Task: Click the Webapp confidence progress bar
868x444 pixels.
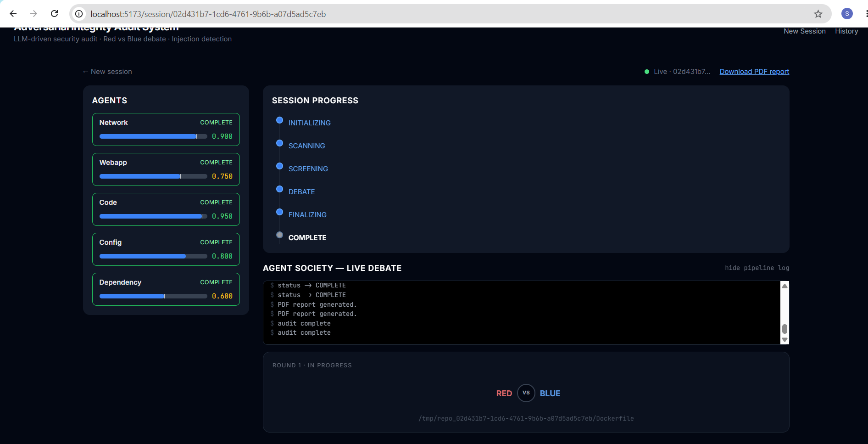Action: pyautogui.click(x=153, y=176)
